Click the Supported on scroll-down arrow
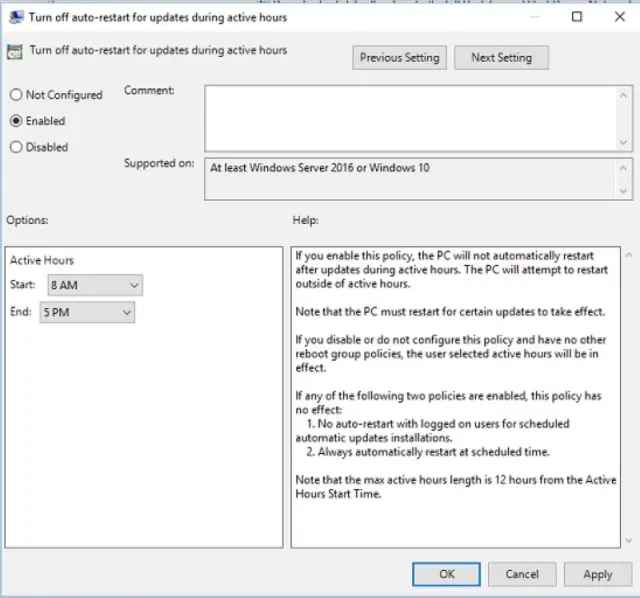640x598 pixels. pos(624,192)
